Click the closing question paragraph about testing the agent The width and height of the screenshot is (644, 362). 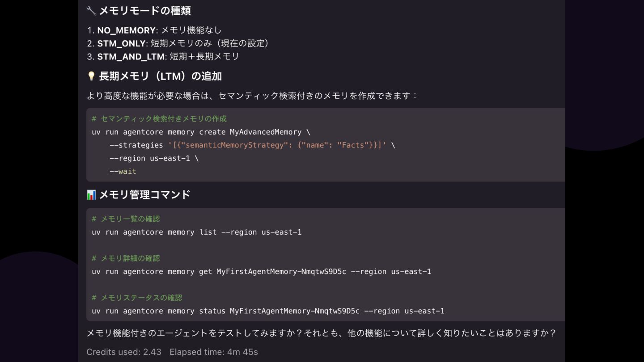point(321,333)
